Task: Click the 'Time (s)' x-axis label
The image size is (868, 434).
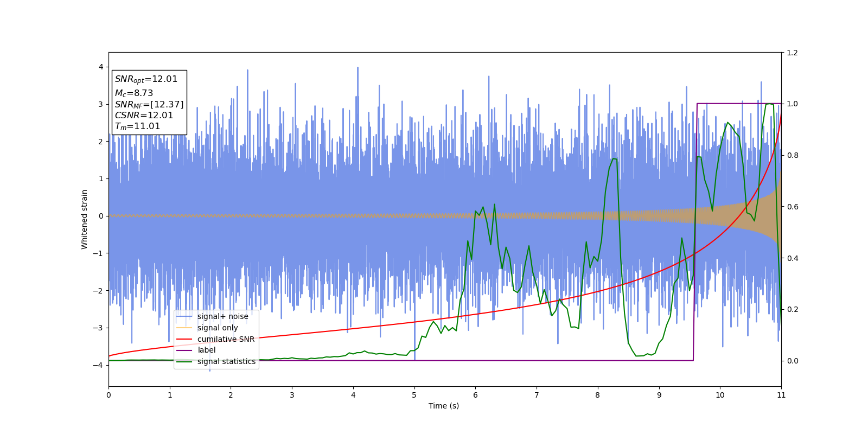Action: [444, 406]
